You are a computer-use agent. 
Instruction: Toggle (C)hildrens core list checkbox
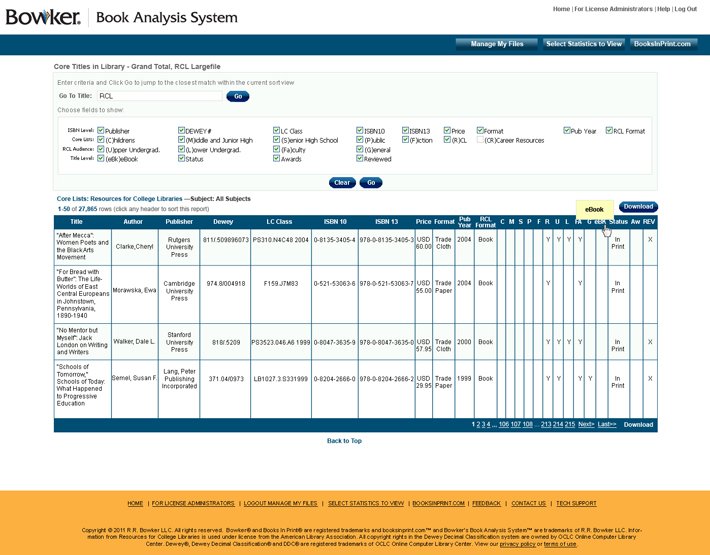pos(101,140)
